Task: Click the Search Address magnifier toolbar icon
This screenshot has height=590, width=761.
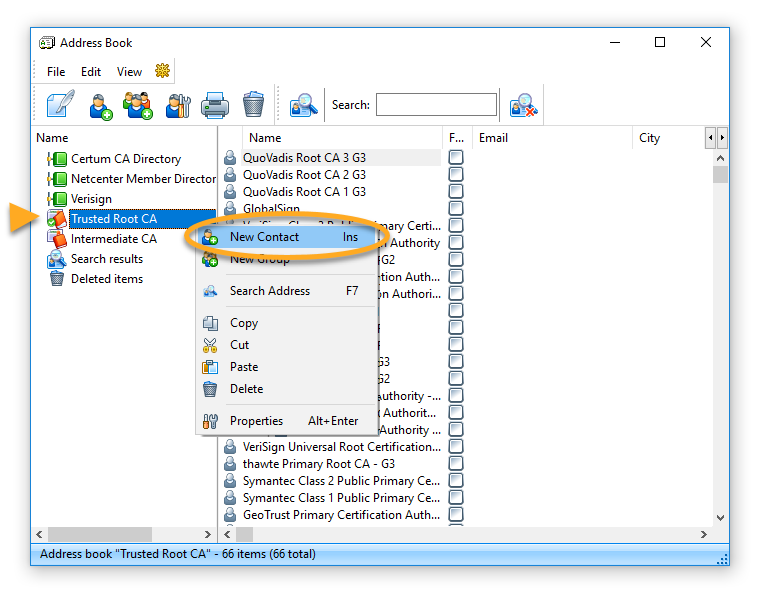Action: point(303,105)
